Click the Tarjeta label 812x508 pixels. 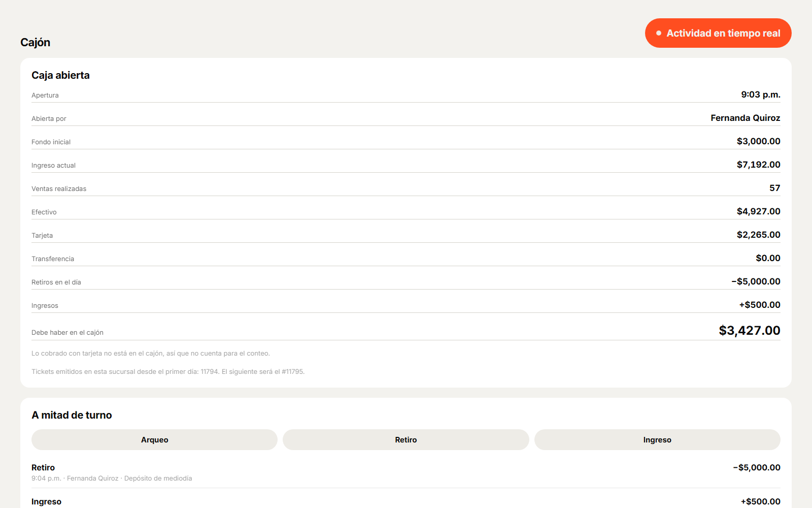(x=42, y=236)
